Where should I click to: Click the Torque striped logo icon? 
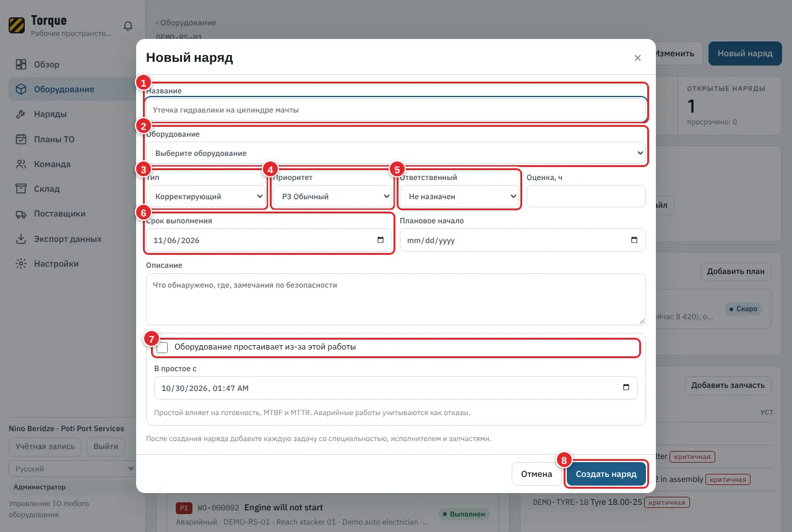[17, 25]
